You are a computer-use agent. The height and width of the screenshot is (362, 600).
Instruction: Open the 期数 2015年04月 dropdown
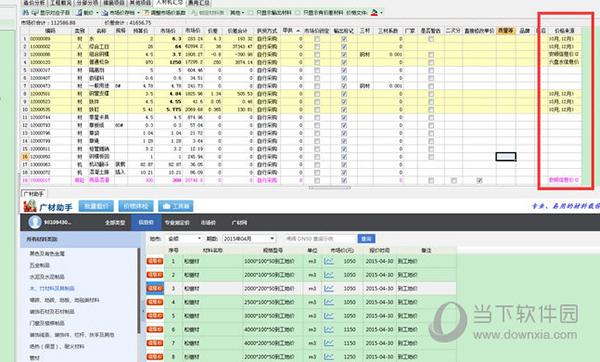(249, 239)
